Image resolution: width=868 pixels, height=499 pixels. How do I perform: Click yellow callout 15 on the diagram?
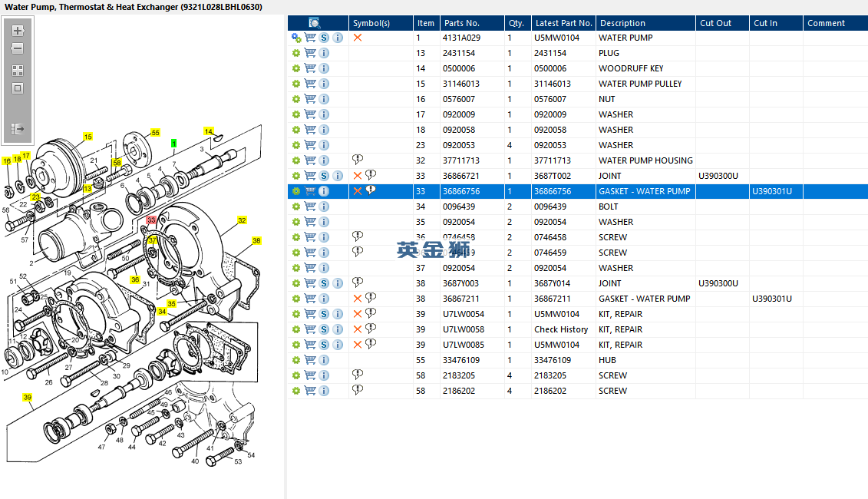pos(87,137)
